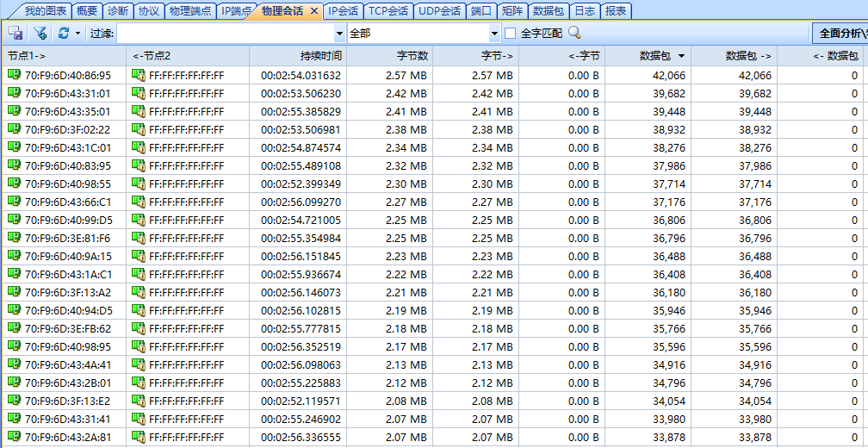Click the export/save icon in toolbar
Screen dimensions: 868x448
(x=15, y=34)
